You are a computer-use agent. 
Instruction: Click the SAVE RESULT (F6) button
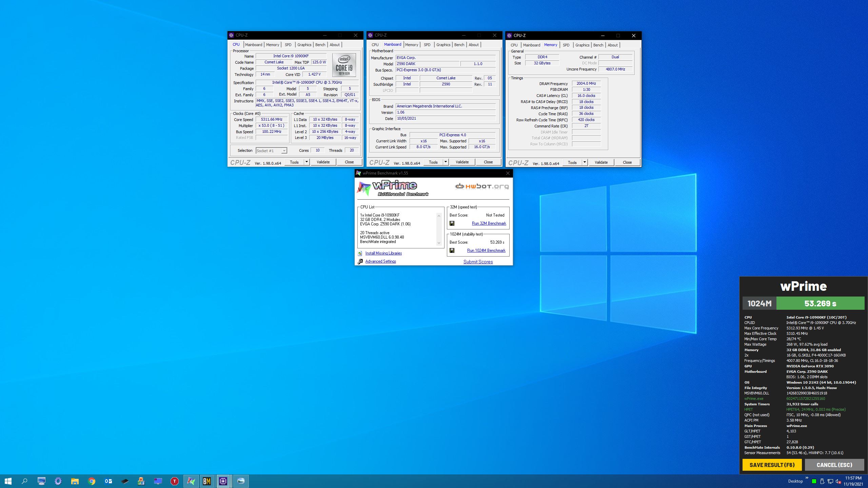772,465
